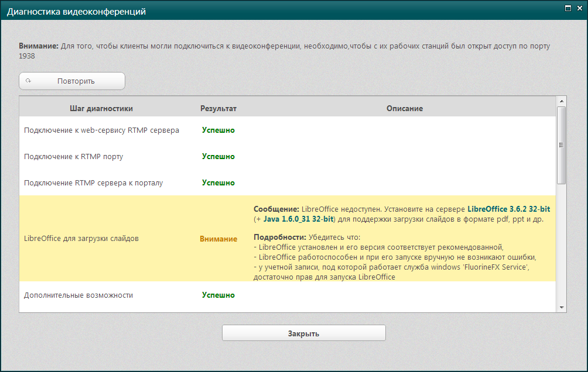
Task: Click Успешно status for Дополнительные возможности
Action: [218, 295]
